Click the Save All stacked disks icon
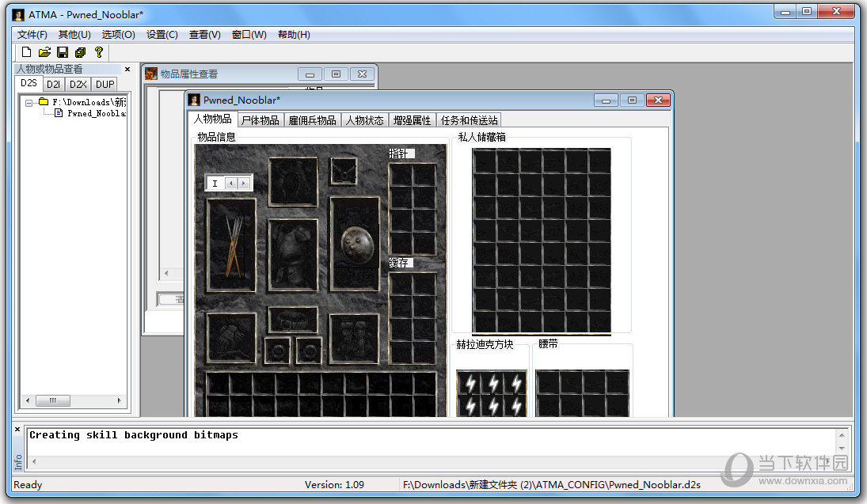Image resolution: width=867 pixels, height=504 pixels. (x=80, y=52)
